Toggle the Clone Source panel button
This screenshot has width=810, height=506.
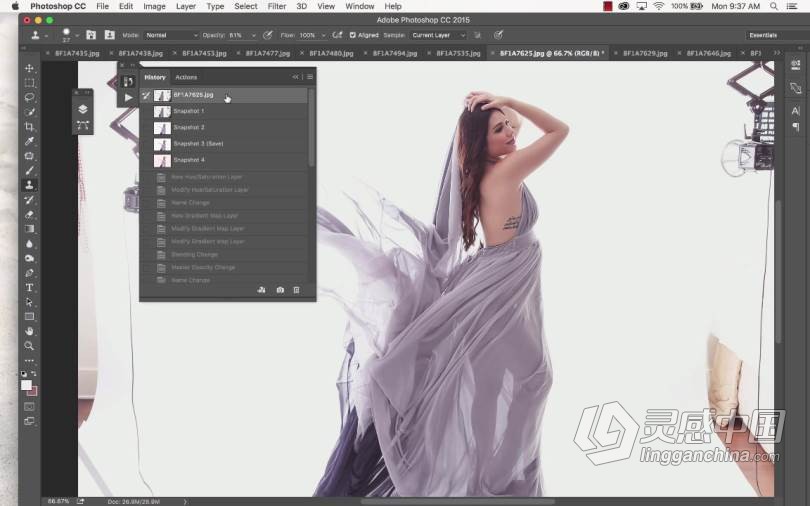(110, 35)
